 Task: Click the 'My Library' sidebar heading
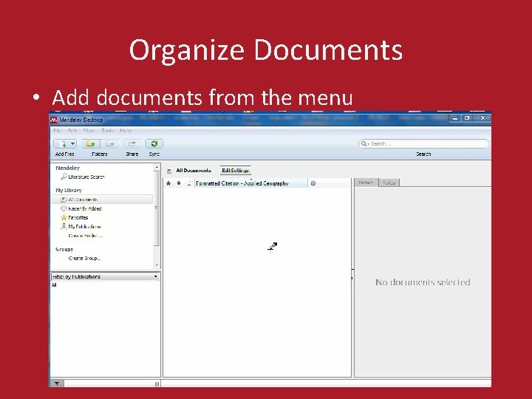click(69, 191)
